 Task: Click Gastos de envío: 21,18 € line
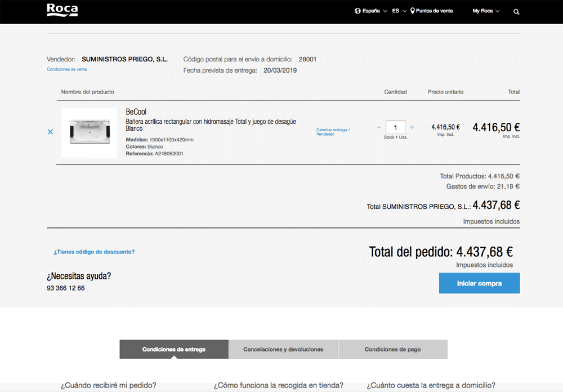[483, 186]
